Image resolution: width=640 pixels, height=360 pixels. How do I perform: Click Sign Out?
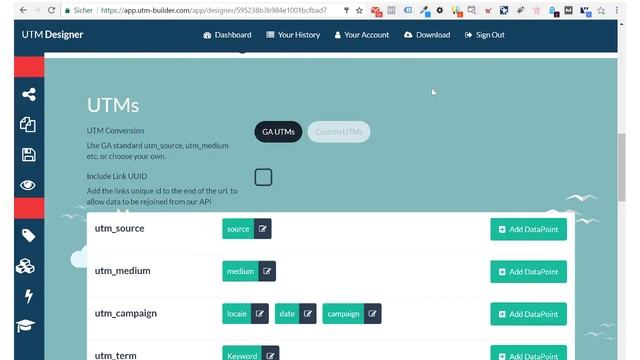(x=485, y=35)
